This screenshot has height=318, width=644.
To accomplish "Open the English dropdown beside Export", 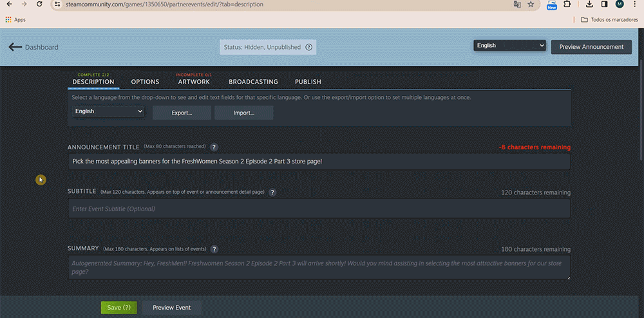I will pos(108,111).
